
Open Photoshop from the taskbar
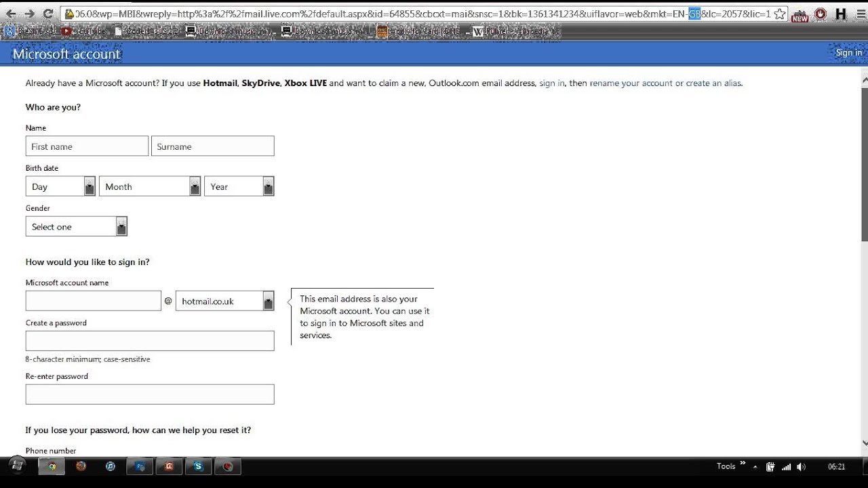(x=140, y=466)
